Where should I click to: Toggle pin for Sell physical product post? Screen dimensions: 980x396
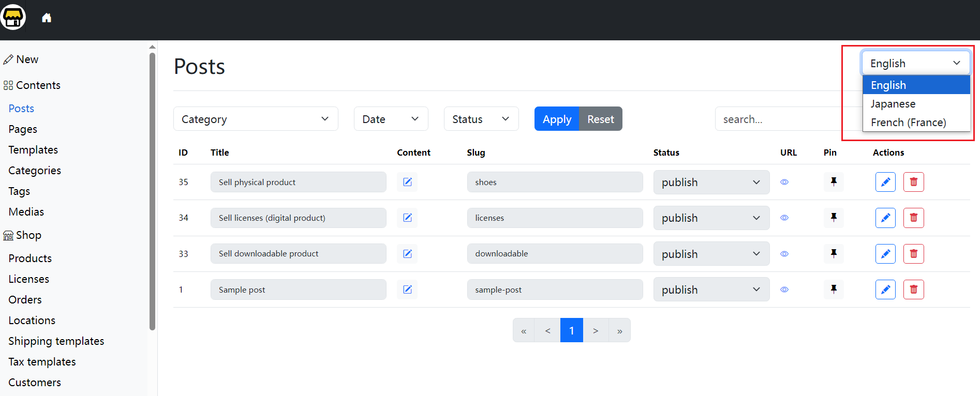pos(834,182)
